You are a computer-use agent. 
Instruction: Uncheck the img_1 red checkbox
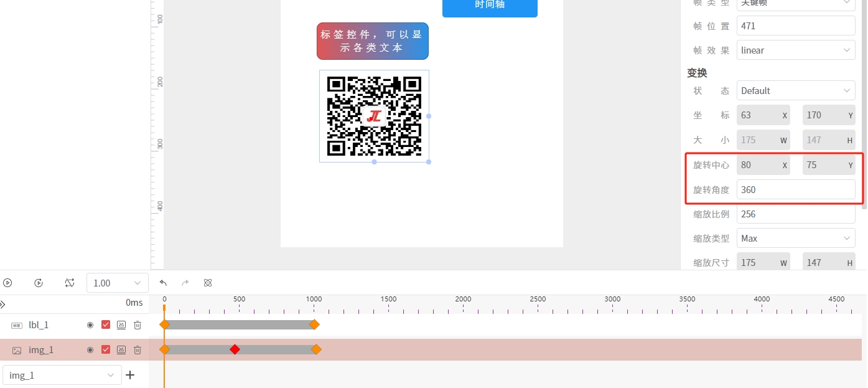(x=106, y=349)
